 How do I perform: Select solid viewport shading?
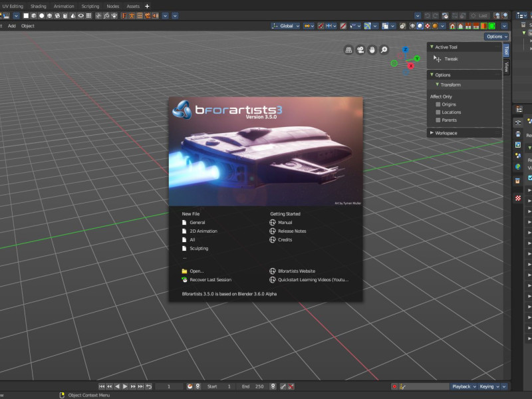pos(420,26)
